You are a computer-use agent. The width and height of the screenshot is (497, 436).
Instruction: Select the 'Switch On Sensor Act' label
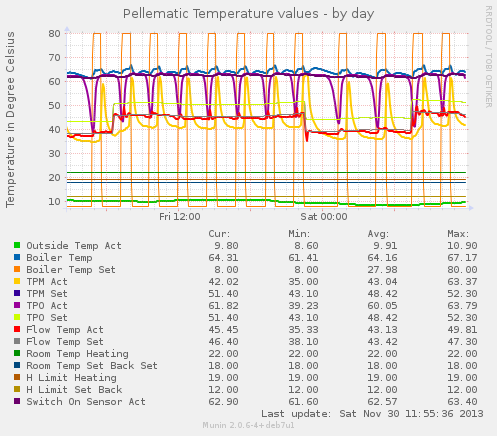pyautogui.click(x=86, y=402)
